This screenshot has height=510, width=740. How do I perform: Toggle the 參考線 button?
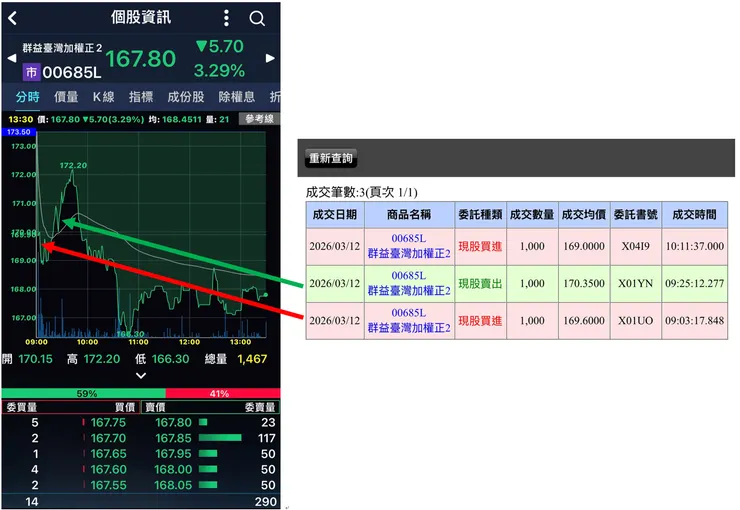coord(259,119)
